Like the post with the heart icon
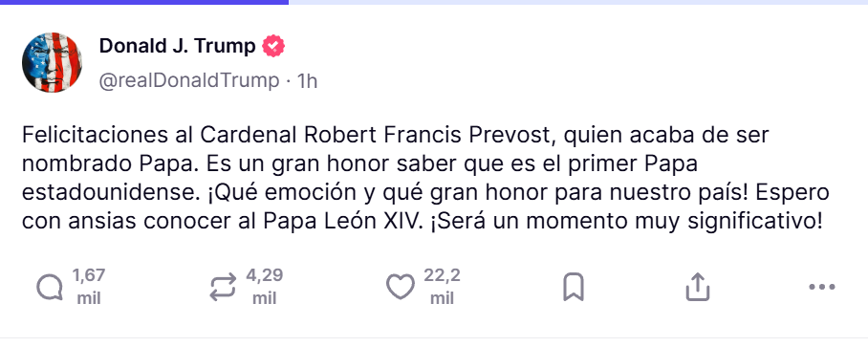The height and width of the screenshot is (347, 868). click(x=400, y=287)
